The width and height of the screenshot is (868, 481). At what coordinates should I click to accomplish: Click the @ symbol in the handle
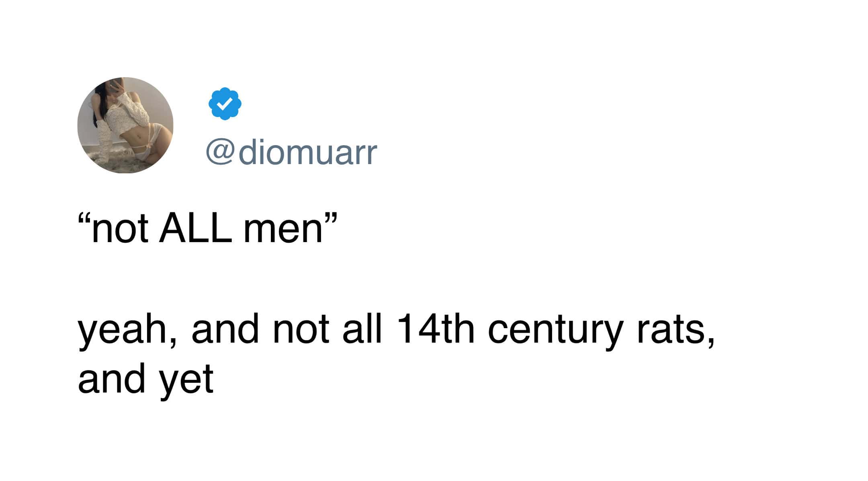220,153
